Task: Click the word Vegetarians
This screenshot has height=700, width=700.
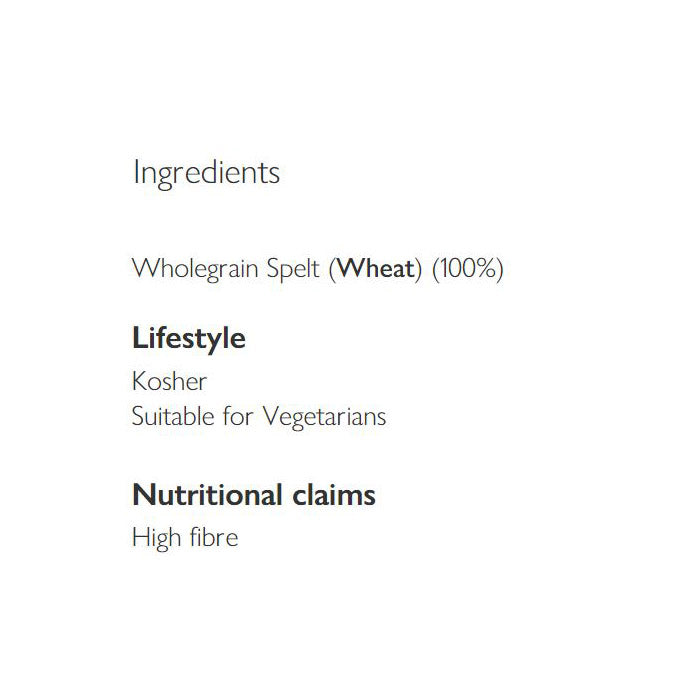Action: point(323,416)
